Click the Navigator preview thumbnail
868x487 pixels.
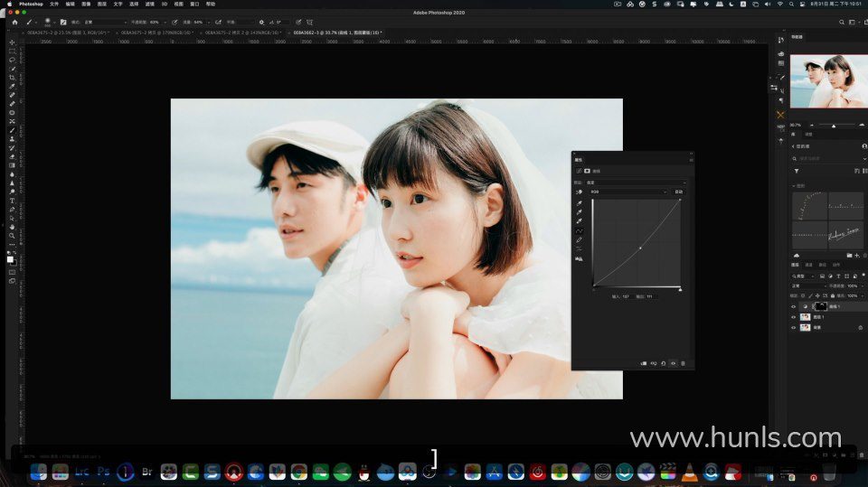click(828, 81)
